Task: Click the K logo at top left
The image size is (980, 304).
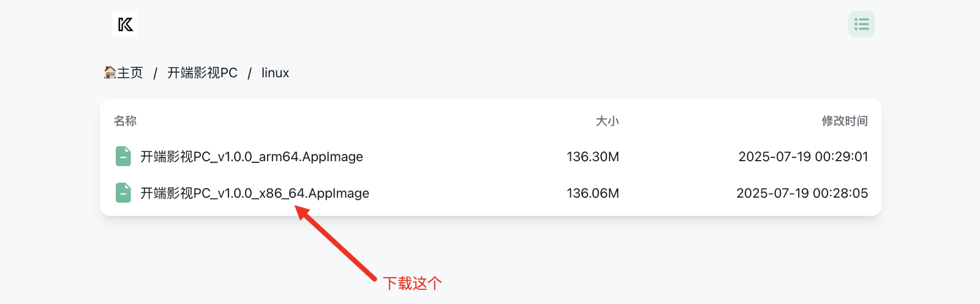Action: (125, 25)
